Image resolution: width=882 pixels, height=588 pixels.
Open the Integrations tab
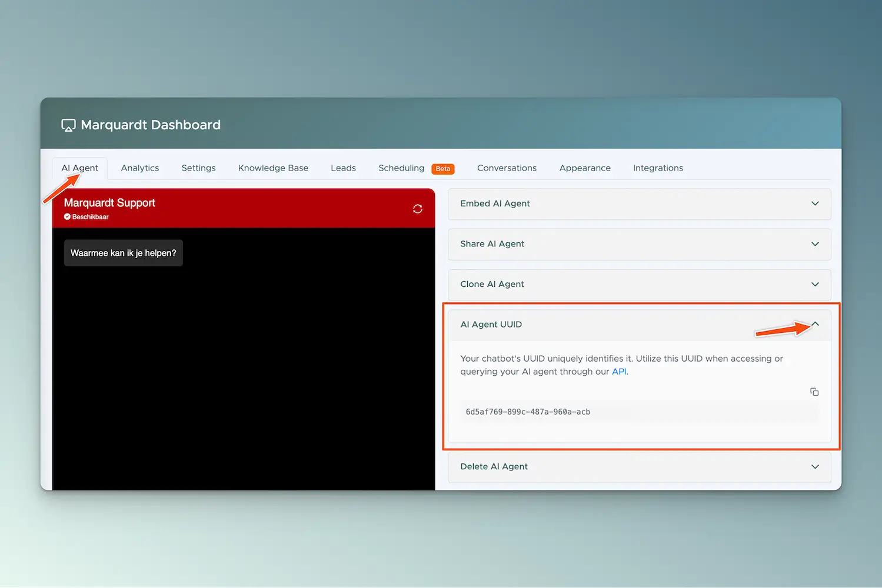[658, 168]
